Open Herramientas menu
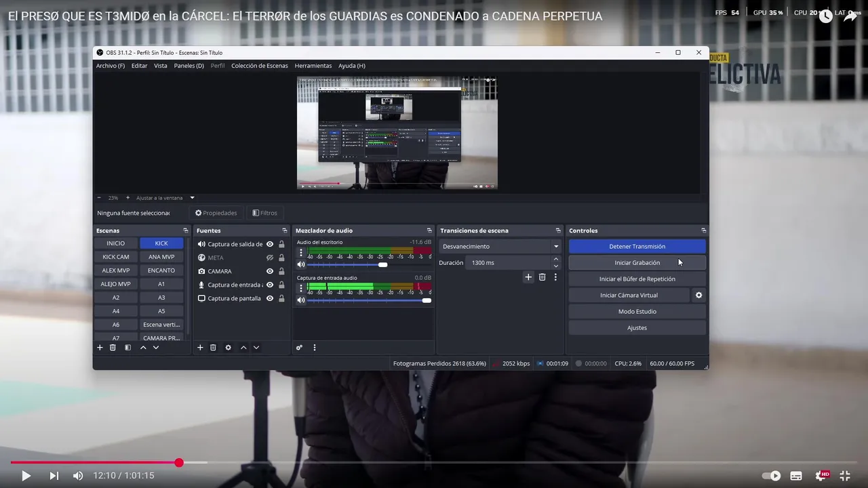 coord(313,66)
